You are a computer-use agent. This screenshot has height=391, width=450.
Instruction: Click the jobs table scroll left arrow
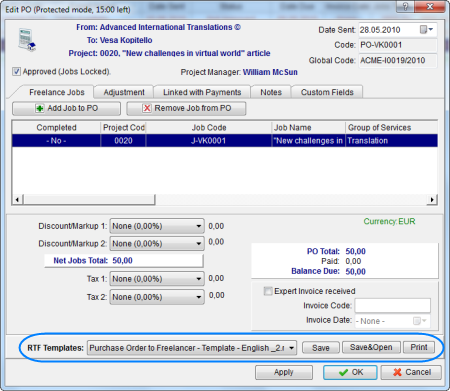click(17, 200)
